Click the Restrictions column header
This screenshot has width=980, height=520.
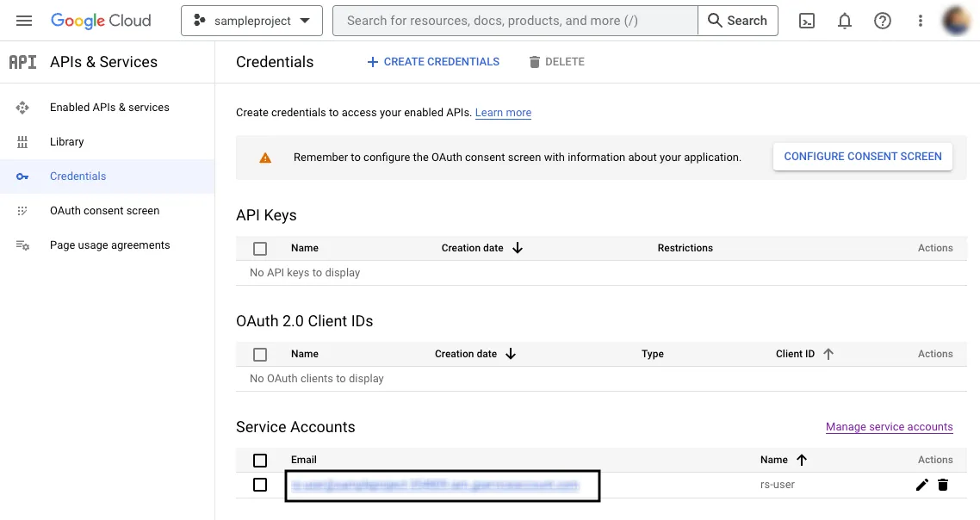point(685,248)
